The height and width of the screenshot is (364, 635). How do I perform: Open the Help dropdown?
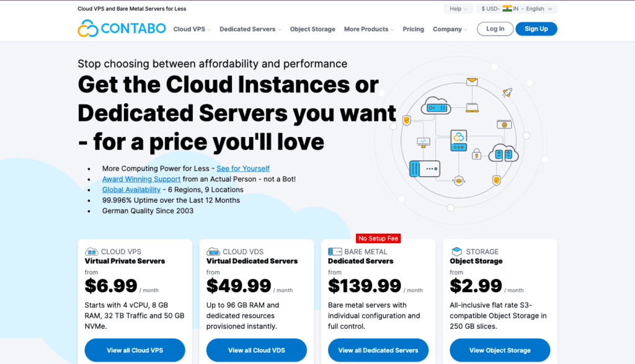click(x=458, y=9)
